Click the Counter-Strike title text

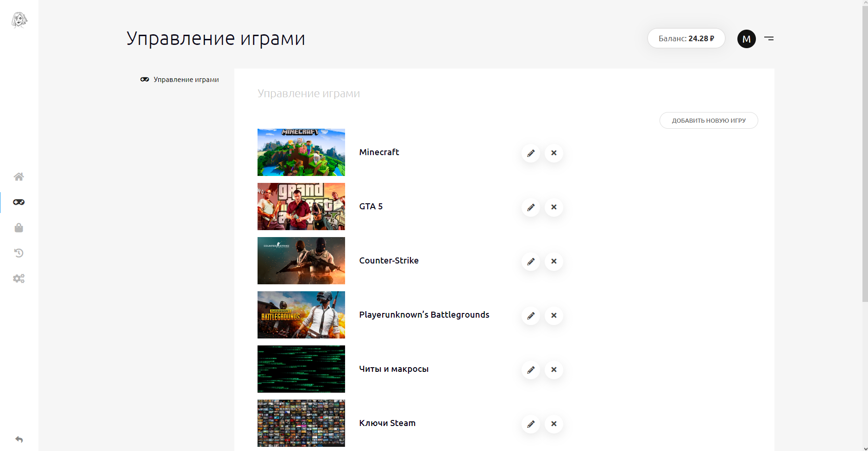[389, 261]
